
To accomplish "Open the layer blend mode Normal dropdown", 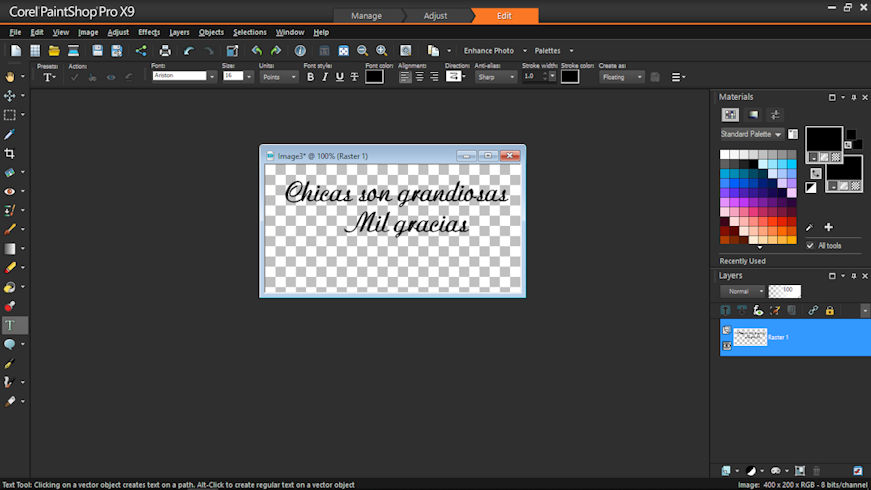I will point(743,291).
